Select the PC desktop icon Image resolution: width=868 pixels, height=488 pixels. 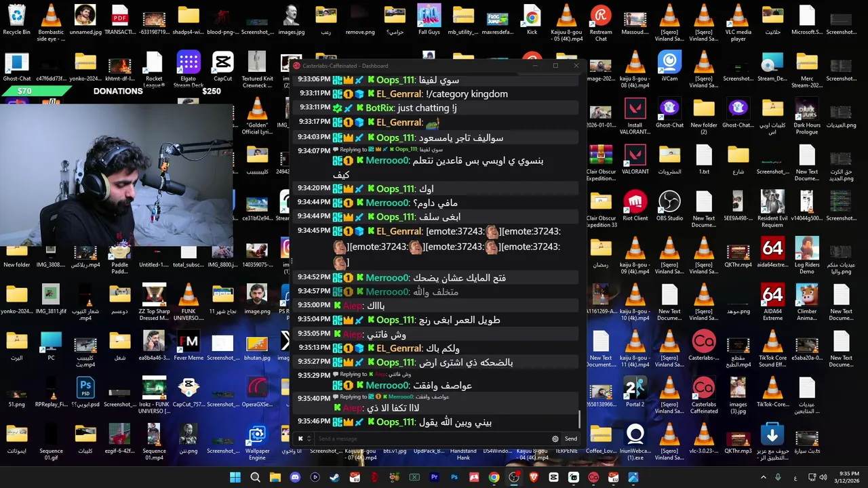point(51,346)
